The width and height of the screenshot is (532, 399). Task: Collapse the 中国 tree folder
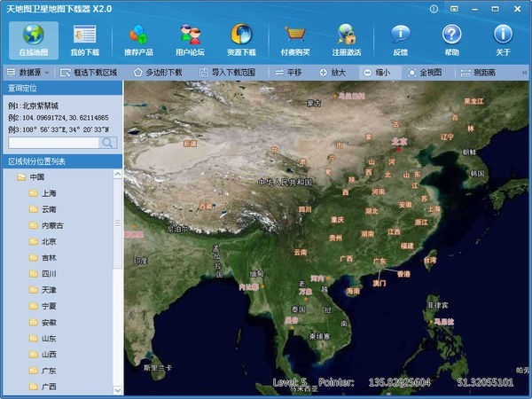click(21, 176)
